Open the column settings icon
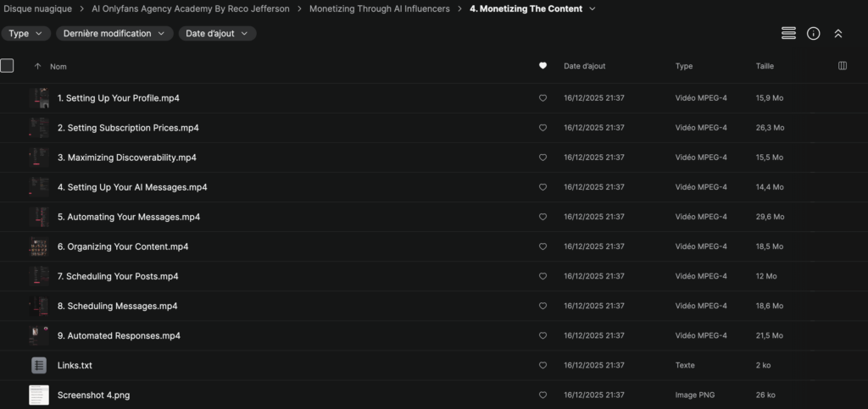This screenshot has height=409, width=868. click(x=842, y=66)
